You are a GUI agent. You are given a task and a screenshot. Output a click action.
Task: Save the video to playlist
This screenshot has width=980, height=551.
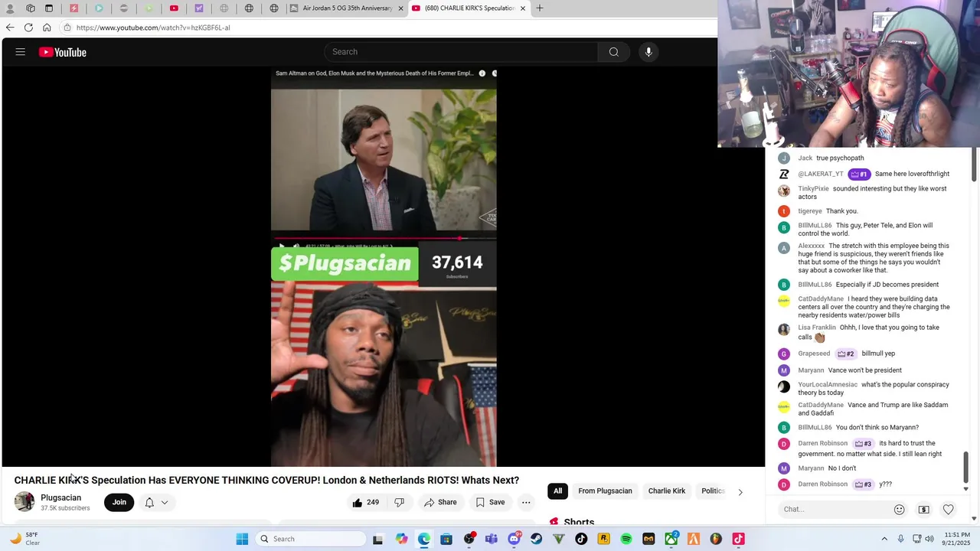490,503
